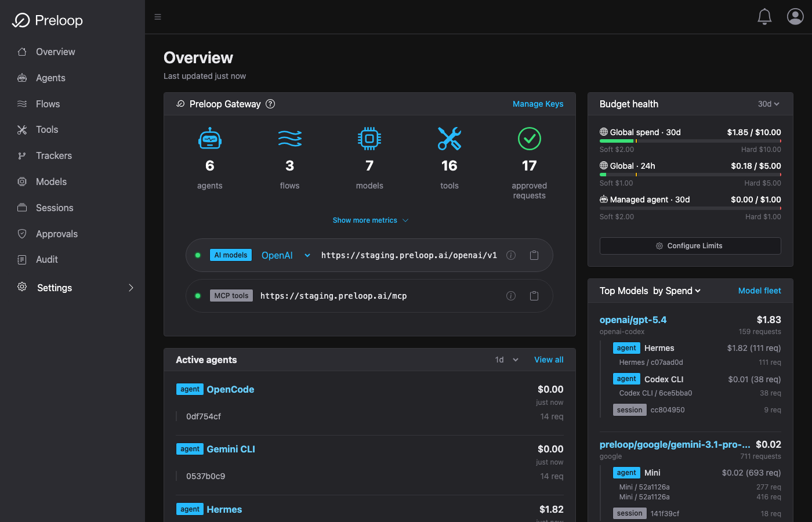Click the 0537b0c9 session id
This screenshot has width=812, height=522.
[x=205, y=476]
